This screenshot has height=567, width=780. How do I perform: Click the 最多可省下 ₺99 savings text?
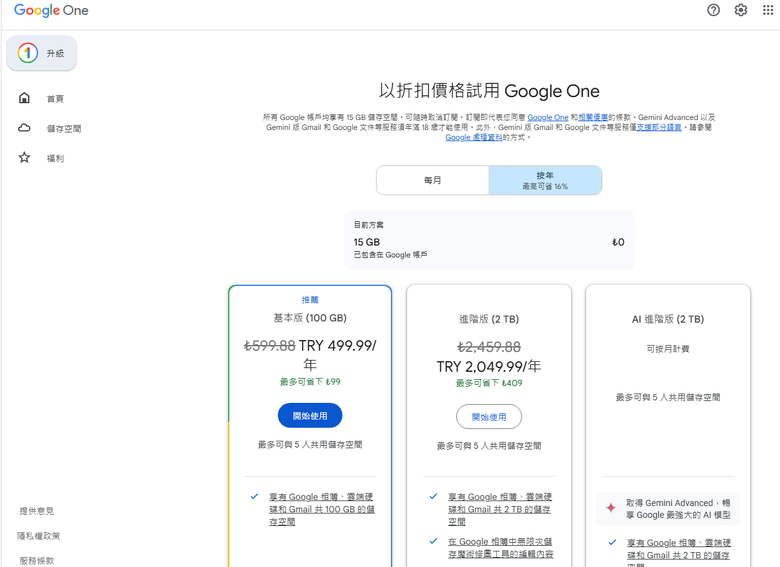[x=310, y=381]
